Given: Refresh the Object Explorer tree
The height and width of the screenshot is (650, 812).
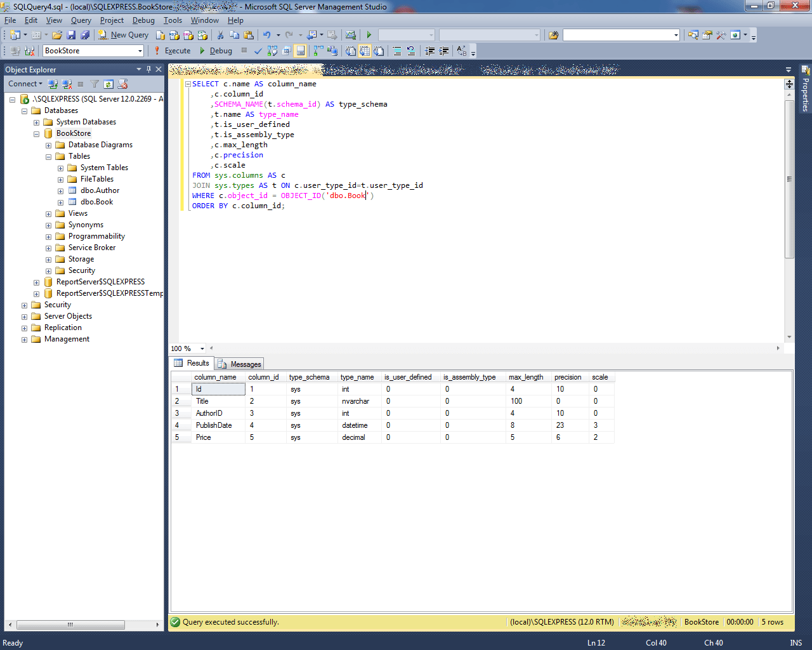Looking at the screenshot, I should (108, 84).
